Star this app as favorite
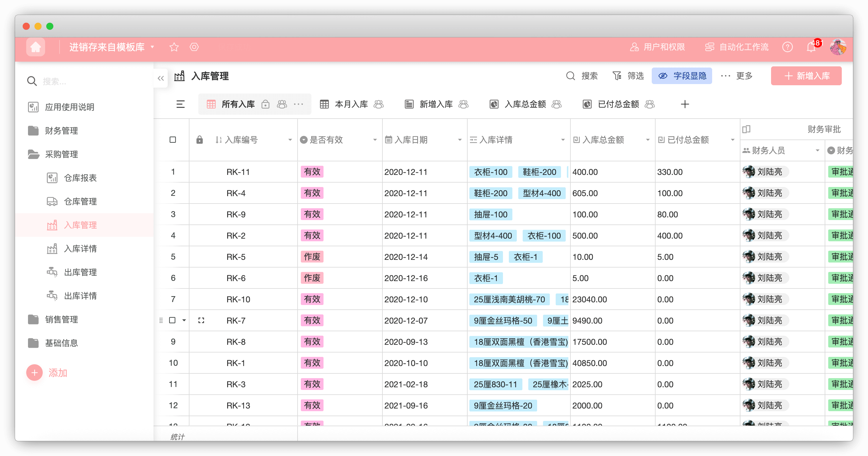The height and width of the screenshot is (456, 868). click(x=174, y=47)
